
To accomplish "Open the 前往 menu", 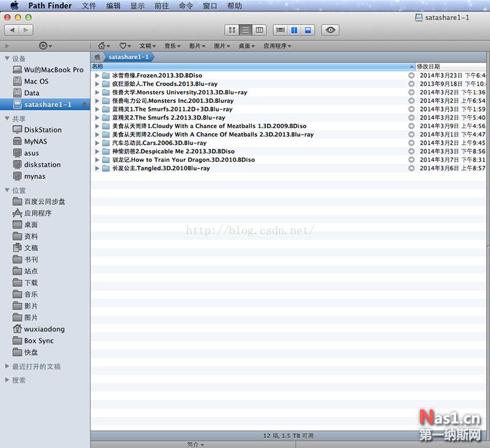I will 162,6.
